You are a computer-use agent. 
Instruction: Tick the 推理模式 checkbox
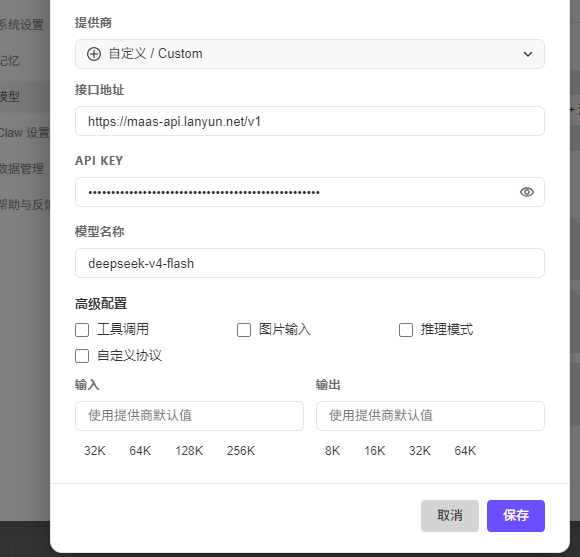coord(406,330)
